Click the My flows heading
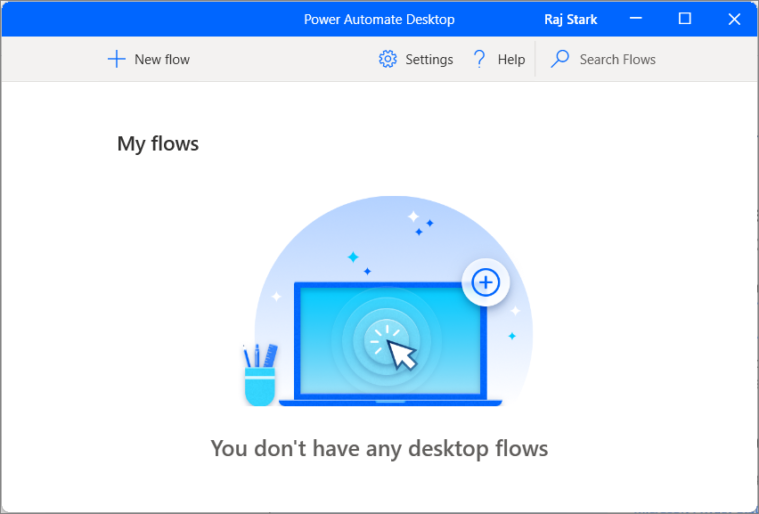The image size is (759, 514). tap(158, 144)
